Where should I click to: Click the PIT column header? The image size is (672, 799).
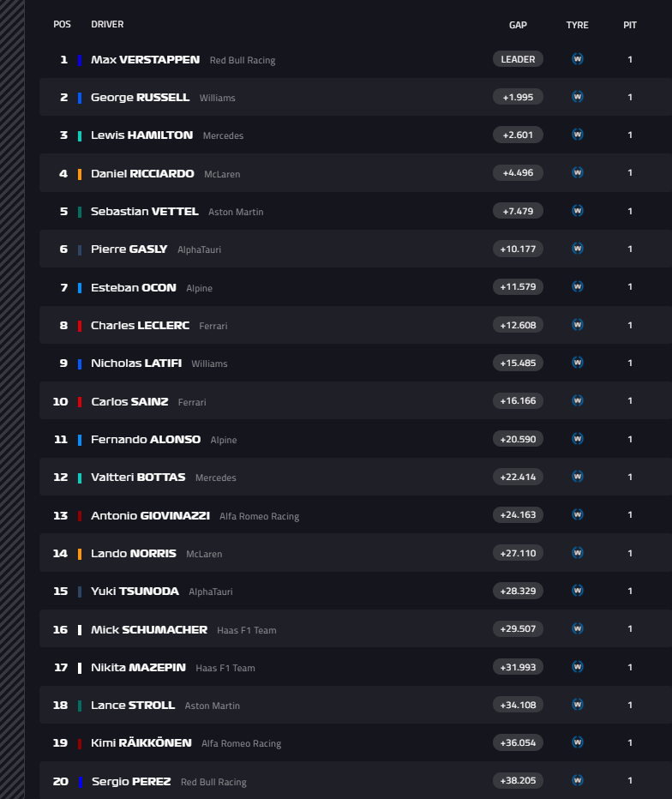coord(630,25)
